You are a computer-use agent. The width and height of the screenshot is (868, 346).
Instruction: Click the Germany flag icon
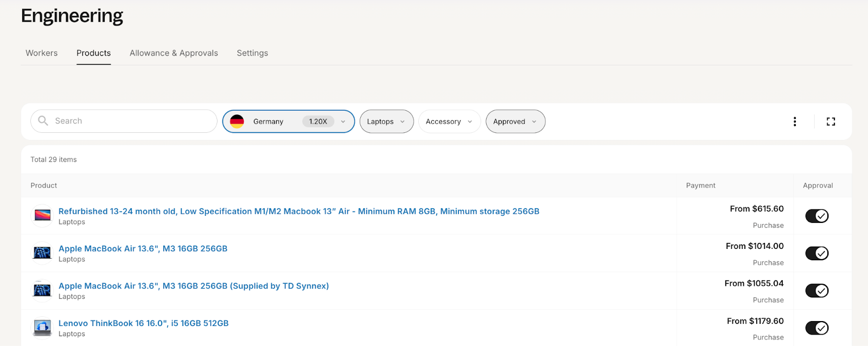[237, 121]
